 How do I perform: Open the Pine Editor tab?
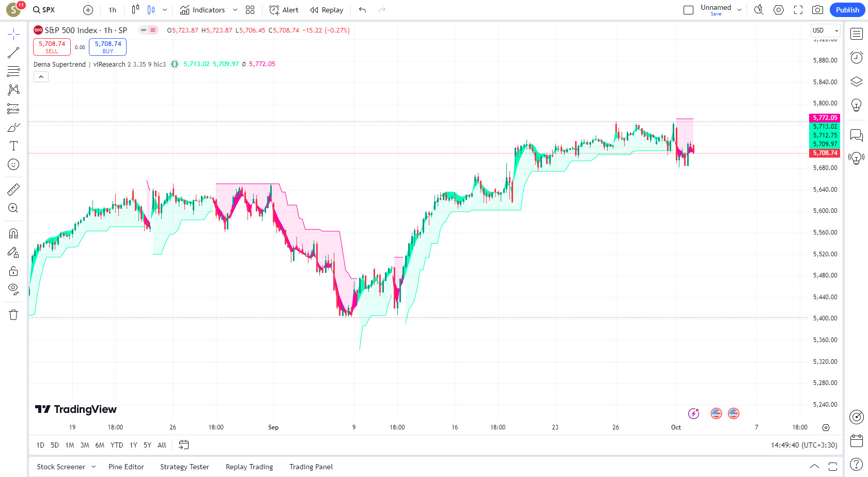(x=126, y=467)
